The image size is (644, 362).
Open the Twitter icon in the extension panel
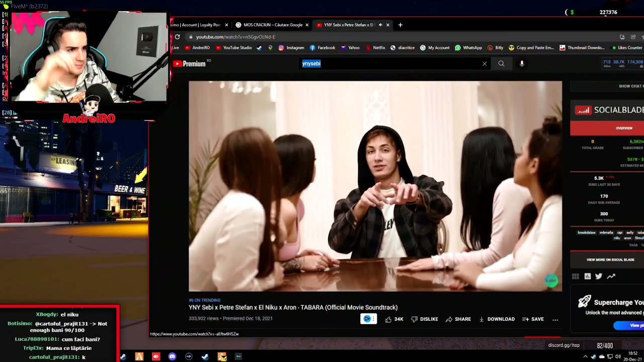pyautogui.click(x=599, y=276)
